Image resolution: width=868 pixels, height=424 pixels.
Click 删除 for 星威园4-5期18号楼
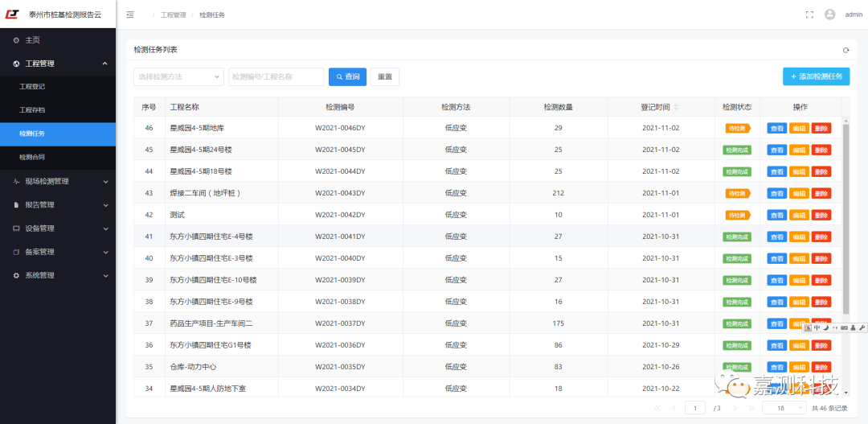[821, 172]
